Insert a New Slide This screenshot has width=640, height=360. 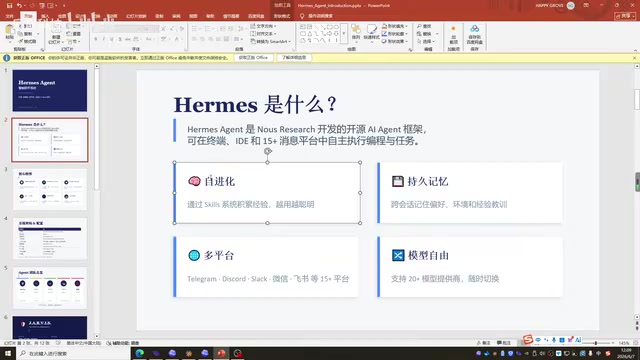point(56,33)
